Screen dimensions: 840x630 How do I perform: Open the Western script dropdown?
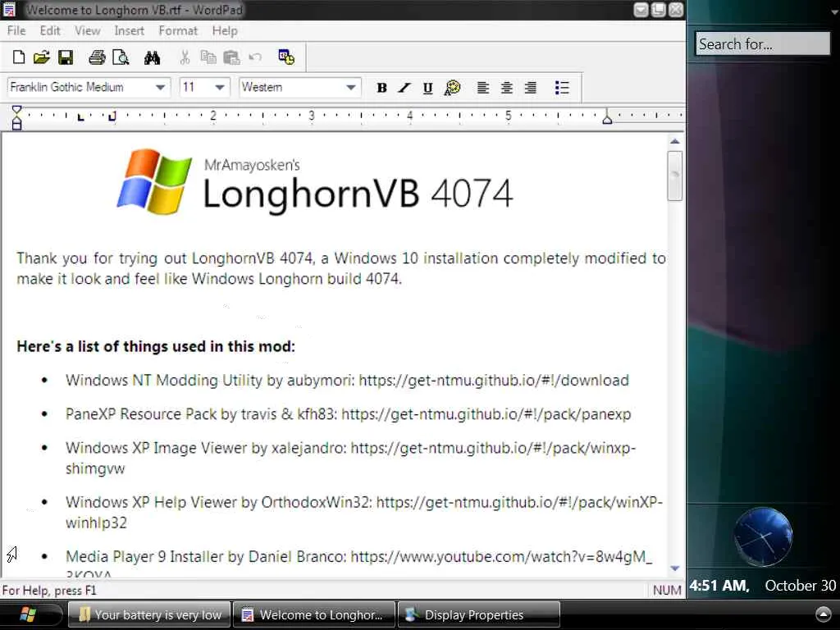coord(351,87)
